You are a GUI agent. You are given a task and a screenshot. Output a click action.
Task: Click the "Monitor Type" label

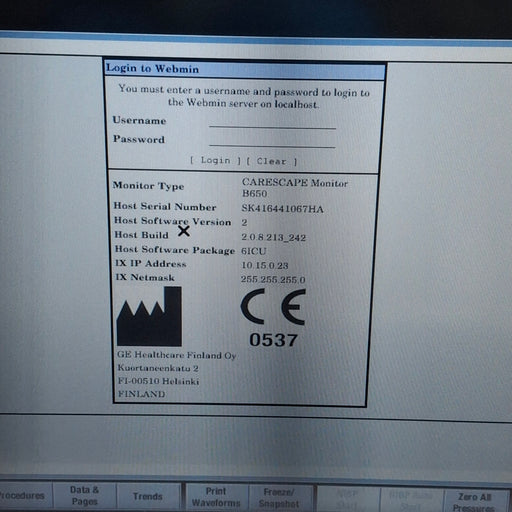pyautogui.click(x=148, y=186)
